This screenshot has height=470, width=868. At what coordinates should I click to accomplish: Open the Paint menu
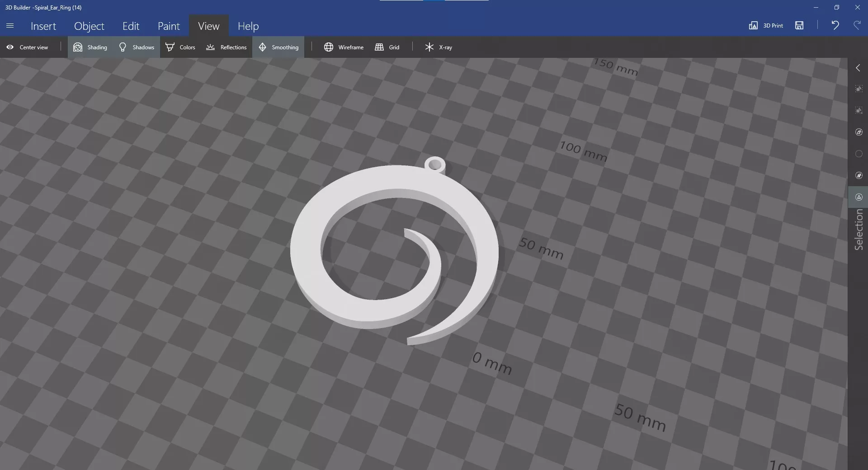coord(169,26)
